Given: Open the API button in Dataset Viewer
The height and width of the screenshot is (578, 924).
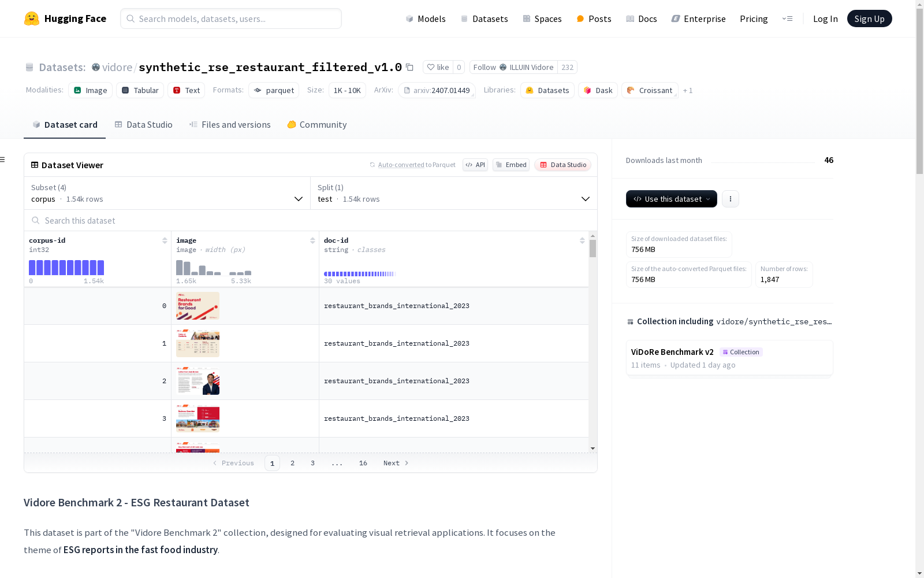Looking at the screenshot, I should pos(475,165).
